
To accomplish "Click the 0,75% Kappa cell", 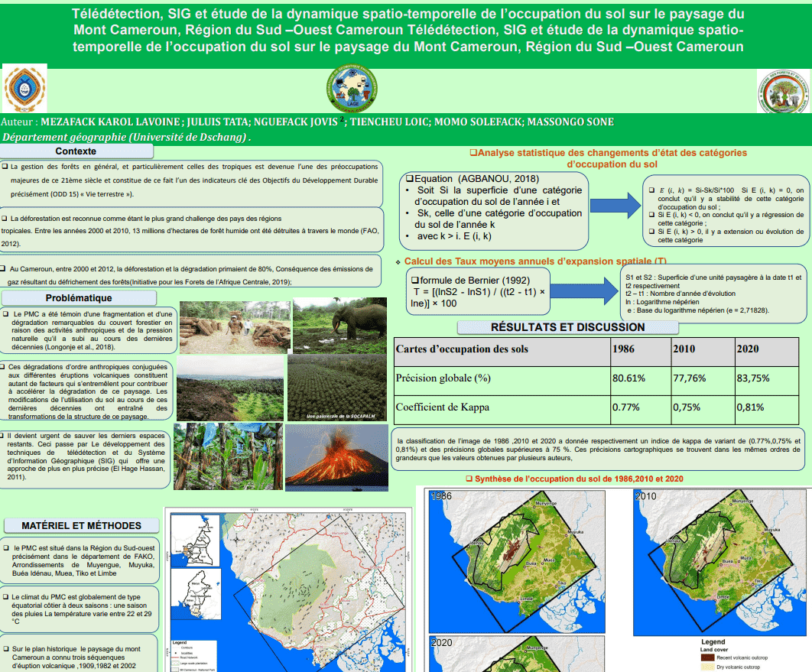I will (703, 410).
